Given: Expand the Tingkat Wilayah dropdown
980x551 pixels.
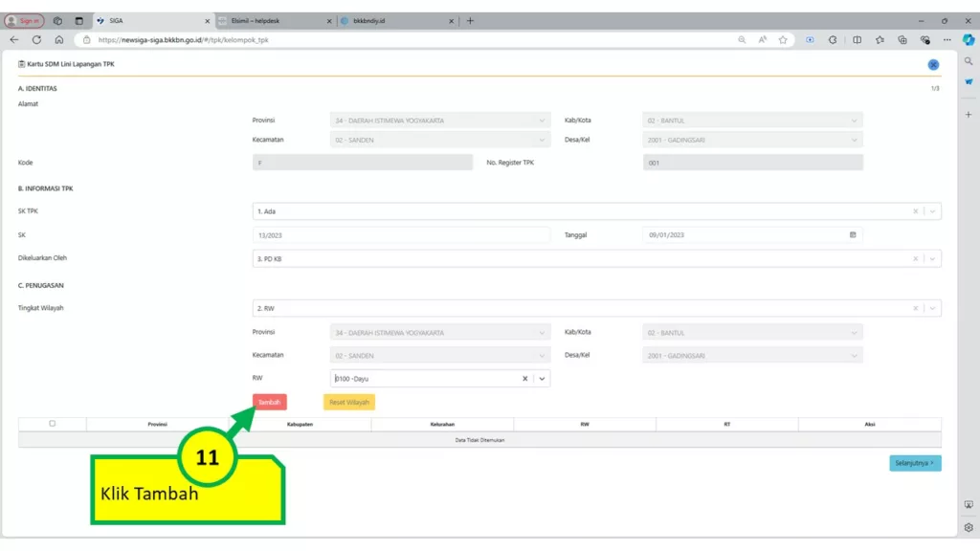Looking at the screenshot, I should (933, 309).
